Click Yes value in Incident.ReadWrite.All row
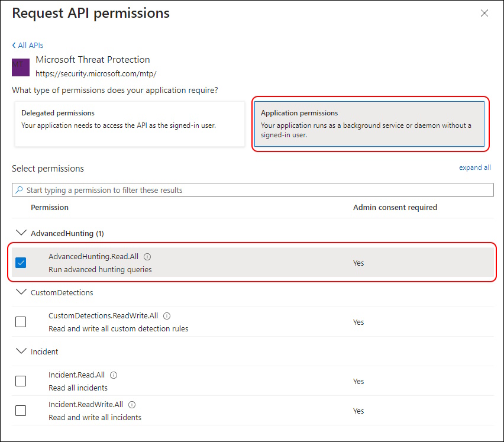Screen dimensions: 504x442 tap(358, 411)
